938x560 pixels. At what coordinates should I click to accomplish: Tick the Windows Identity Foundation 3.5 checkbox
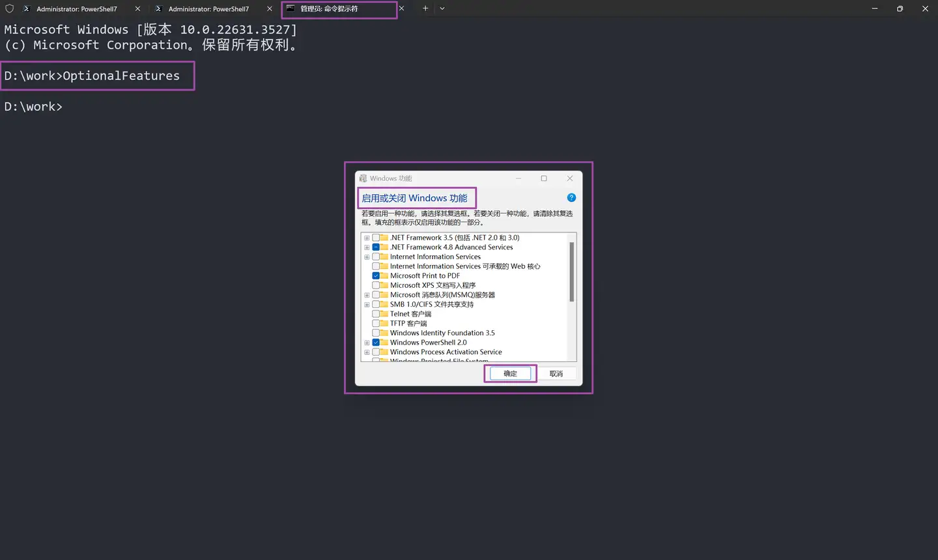pyautogui.click(x=376, y=333)
